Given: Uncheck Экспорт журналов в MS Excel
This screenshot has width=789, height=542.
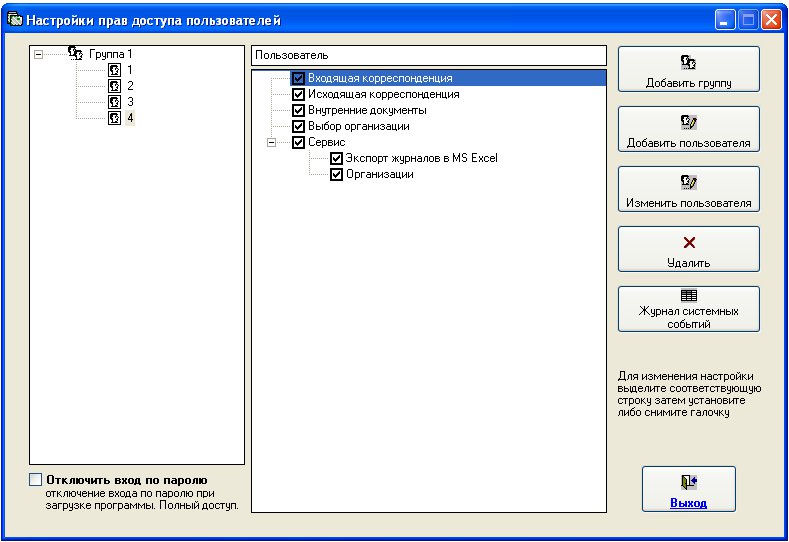Looking at the screenshot, I should [x=336, y=159].
